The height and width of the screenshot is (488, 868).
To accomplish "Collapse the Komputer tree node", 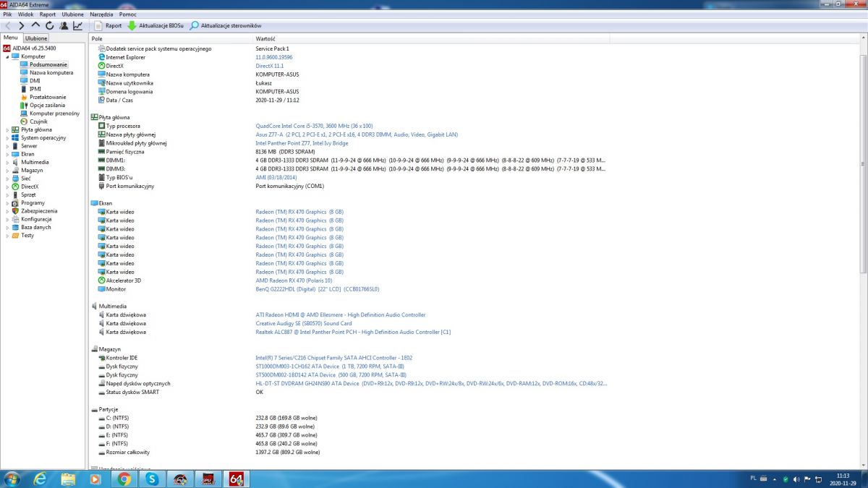I will 7,56.
